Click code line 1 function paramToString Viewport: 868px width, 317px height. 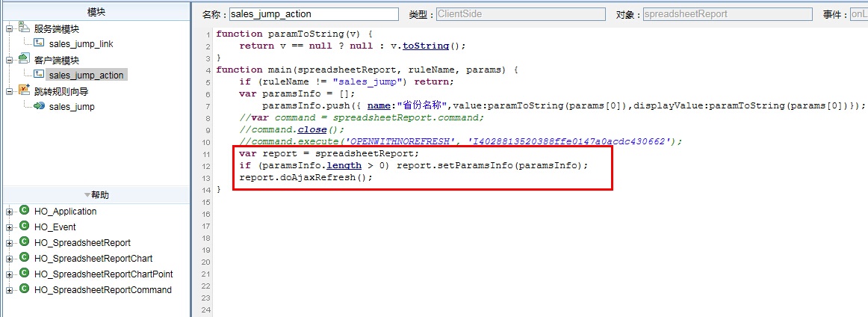click(x=294, y=34)
